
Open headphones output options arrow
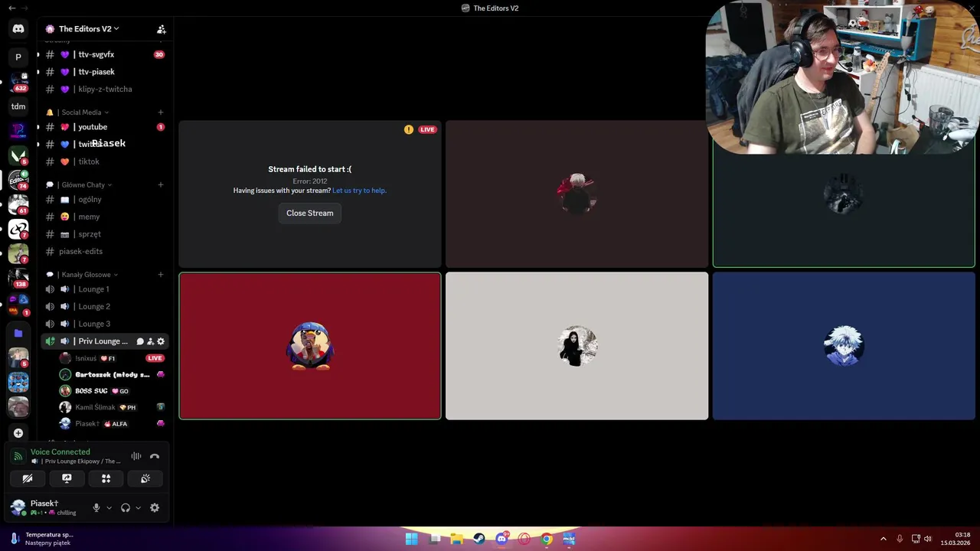pos(138,507)
